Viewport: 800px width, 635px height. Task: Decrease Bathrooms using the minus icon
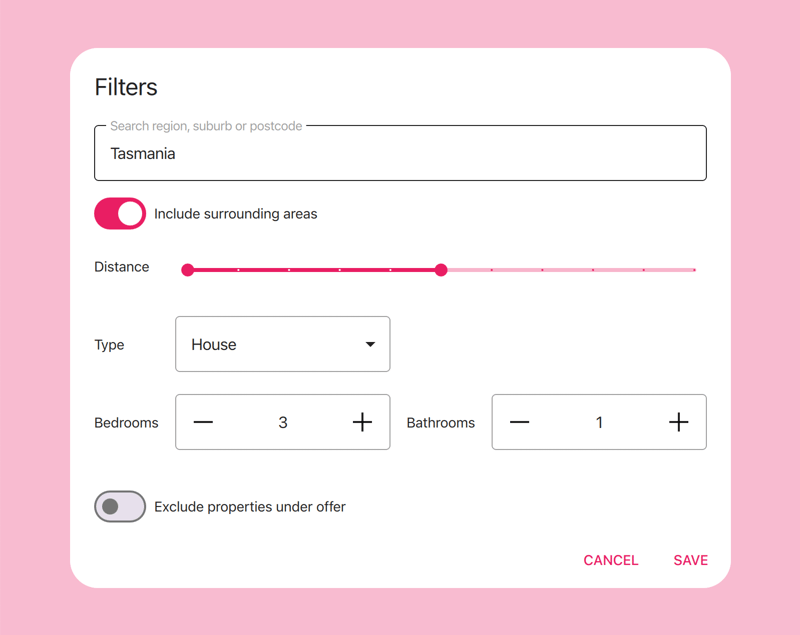tap(519, 422)
